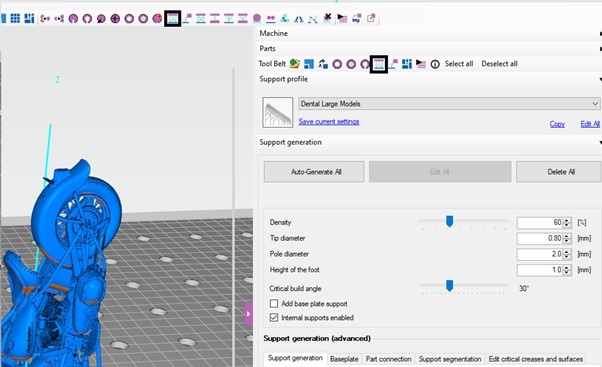Click Deselect all in Tool Belt
Image resolution: width=602 pixels, height=367 pixels.
click(x=499, y=64)
